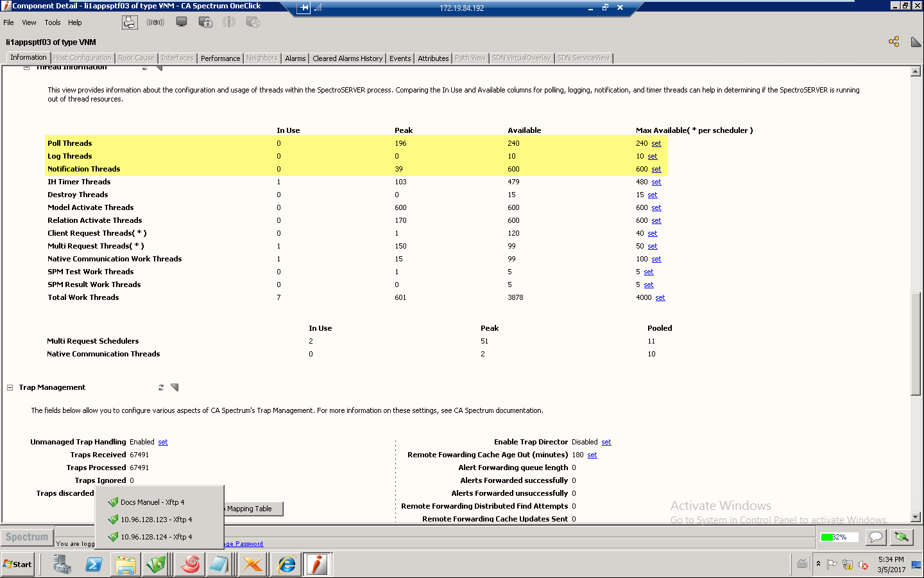Click the vertical scrollbar down arrow
The height and width of the screenshot is (578, 924).
[x=916, y=518]
